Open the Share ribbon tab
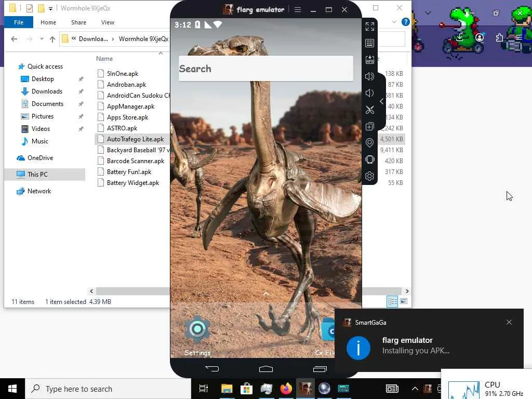 click(x=78, y=22)
